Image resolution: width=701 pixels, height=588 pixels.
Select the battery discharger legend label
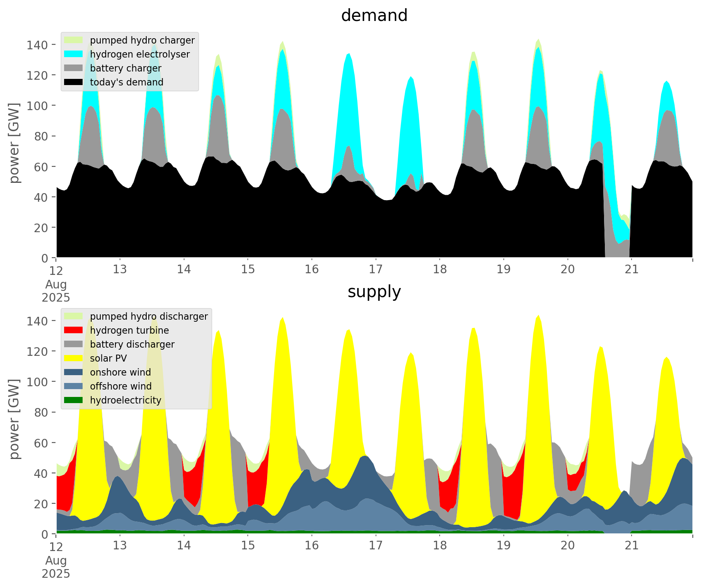point(132,344)
